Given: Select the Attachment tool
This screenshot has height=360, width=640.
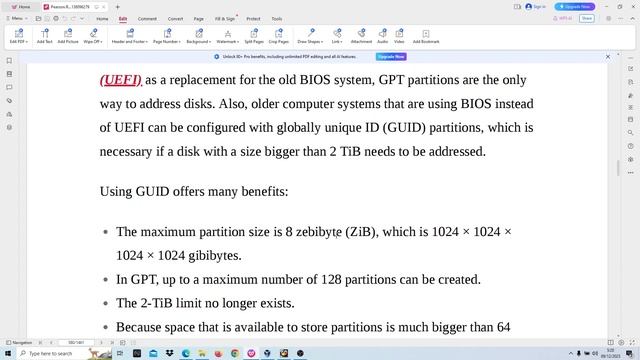Looking at the screenshot, I should point(361,36).
